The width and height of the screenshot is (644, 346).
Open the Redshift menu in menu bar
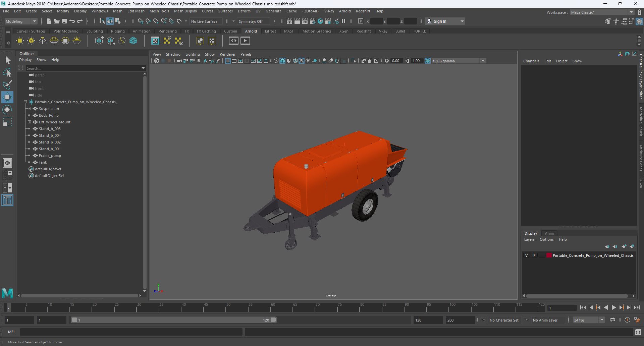363,11
